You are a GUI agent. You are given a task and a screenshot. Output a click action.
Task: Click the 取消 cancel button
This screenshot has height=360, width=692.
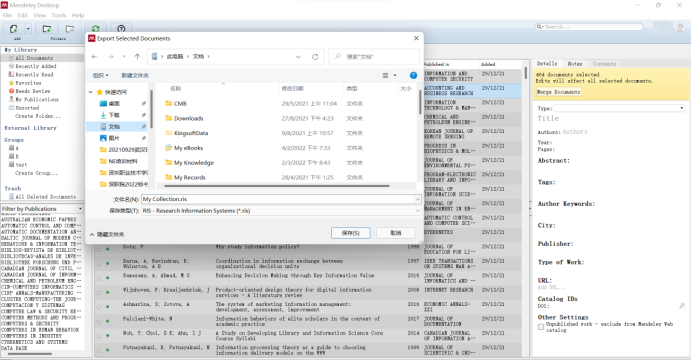point(396,233)
